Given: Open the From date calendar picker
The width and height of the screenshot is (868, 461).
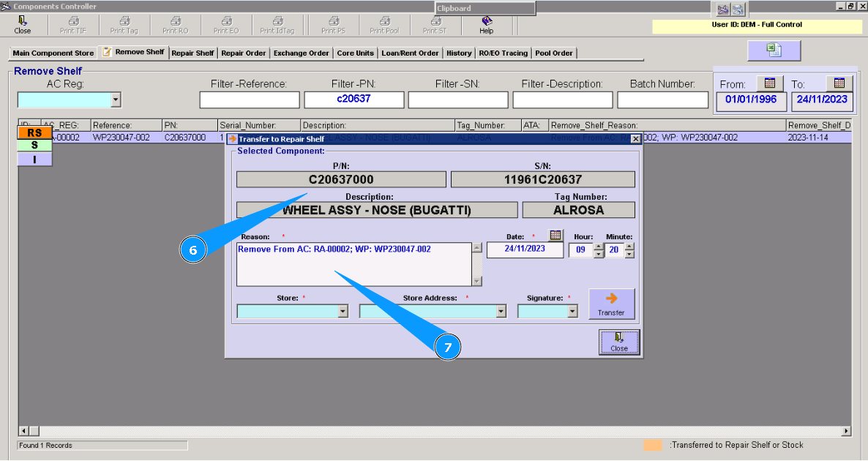Looking at the screenshot, I should 769,83.
